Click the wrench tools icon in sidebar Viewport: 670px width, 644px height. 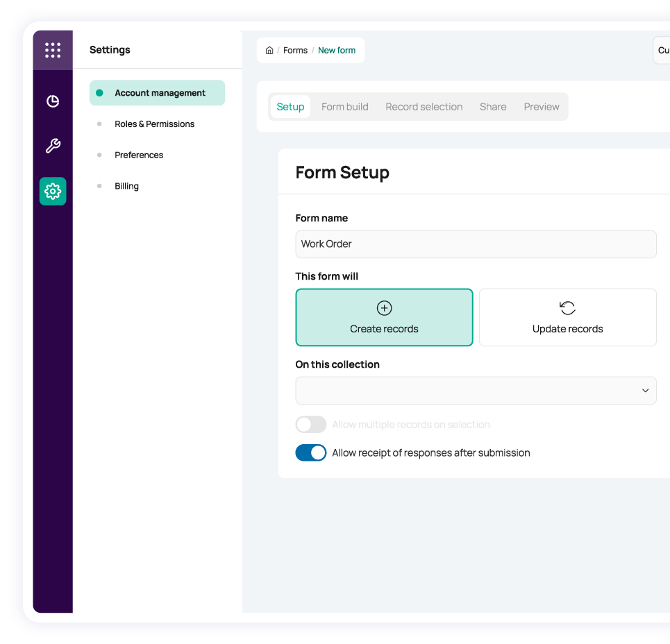coord(53,146)
